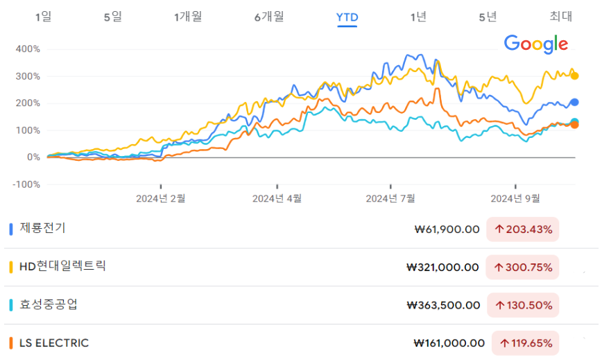The image size is (602, 364).
Task: Open the LS ELECTRIC stock name
Action: 54,343
